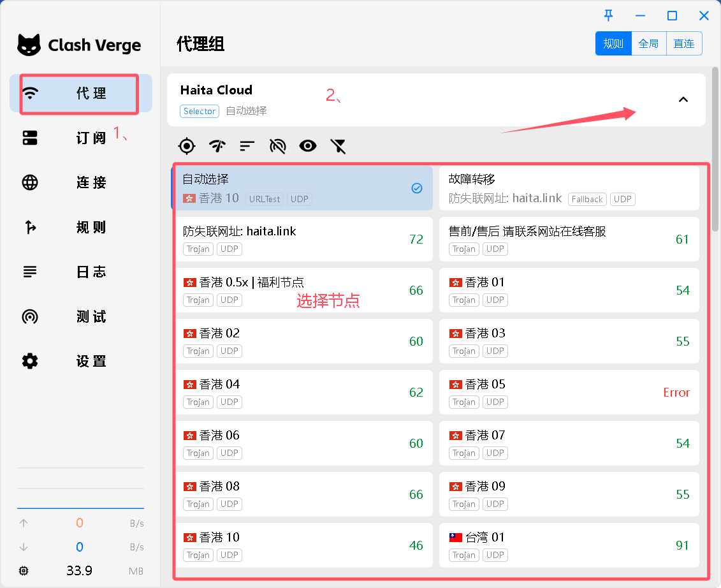Viewport: 721px width, 588px height.
Task: Click the traffic counter showing 33.9 MB
Action: [x=79, y=571]
